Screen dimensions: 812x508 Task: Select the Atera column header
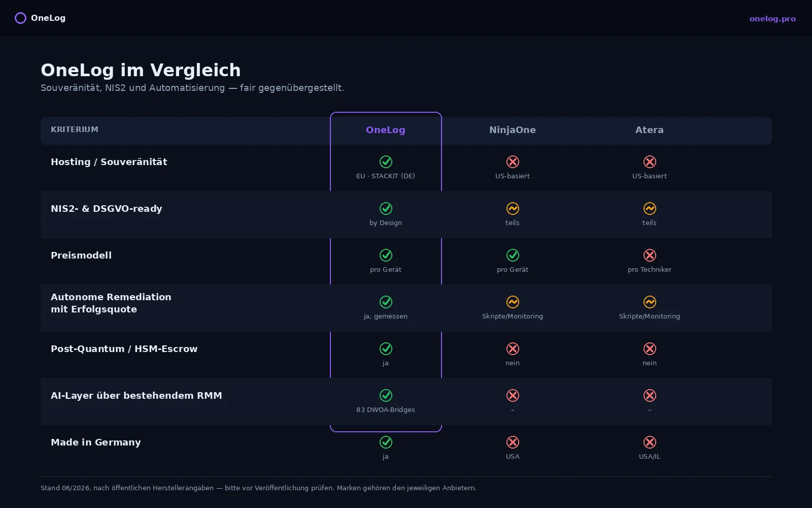(x=650, y=130)
